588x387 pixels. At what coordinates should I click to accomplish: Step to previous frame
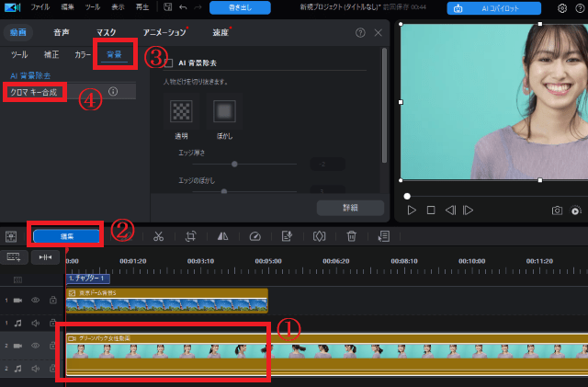click(x=450, y=211)
